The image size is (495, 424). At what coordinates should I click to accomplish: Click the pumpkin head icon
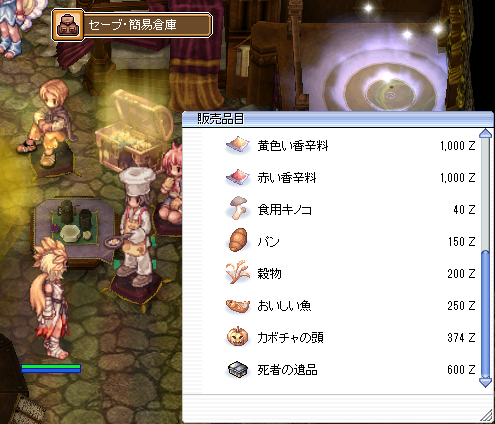[238, 337]
